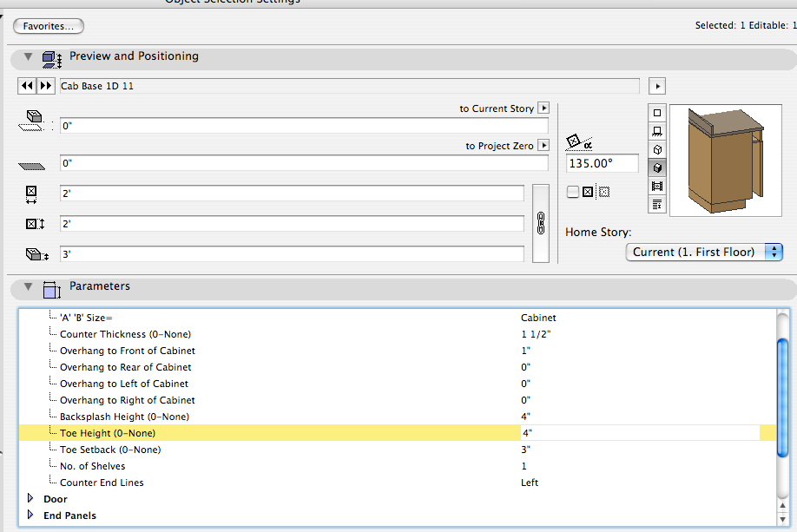Click the rotation angle icon
The image size is (797, 532).
pyautogui.click(x=579, y=142)
